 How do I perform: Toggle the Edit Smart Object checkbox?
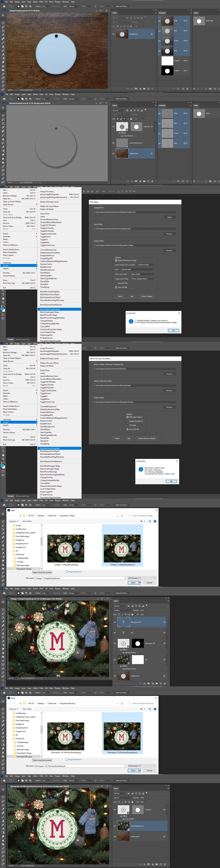pyautogui.click(x=127, y=417)
